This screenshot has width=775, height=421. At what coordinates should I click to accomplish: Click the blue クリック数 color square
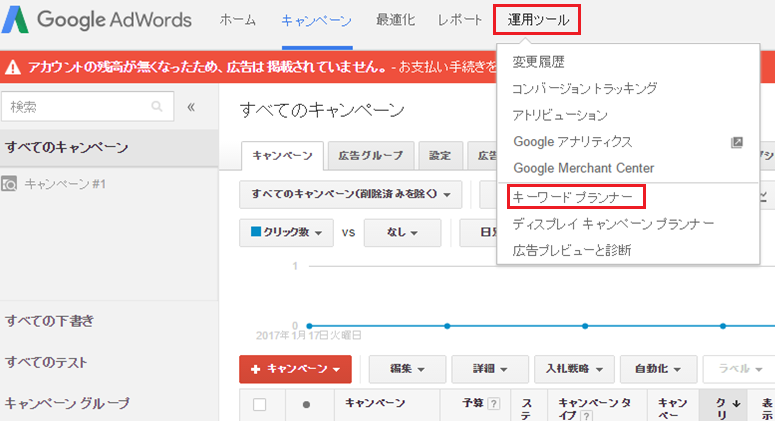256,231
